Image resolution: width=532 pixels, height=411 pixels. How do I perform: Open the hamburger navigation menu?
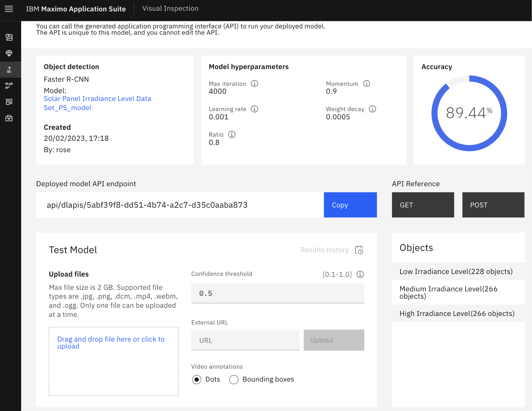click(9, 9)
